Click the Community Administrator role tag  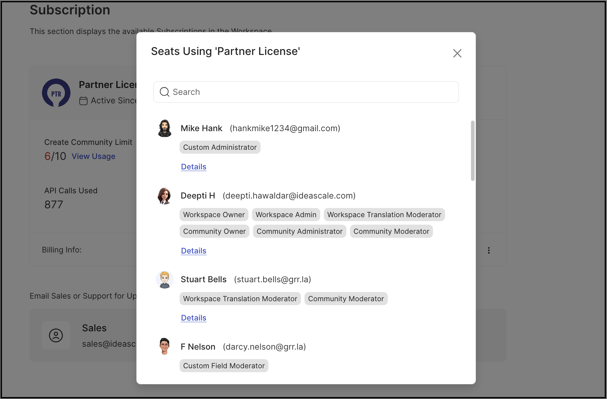coord(300,231)
